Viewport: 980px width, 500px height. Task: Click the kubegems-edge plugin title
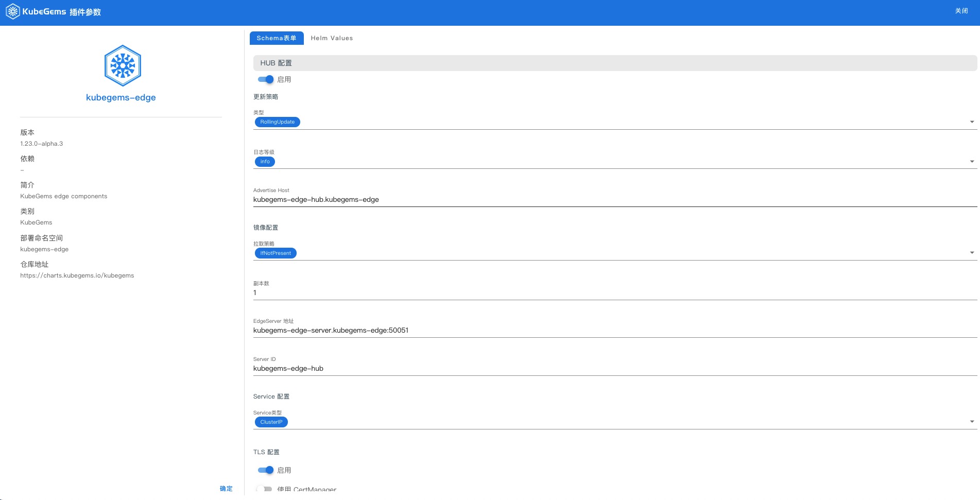121,97
